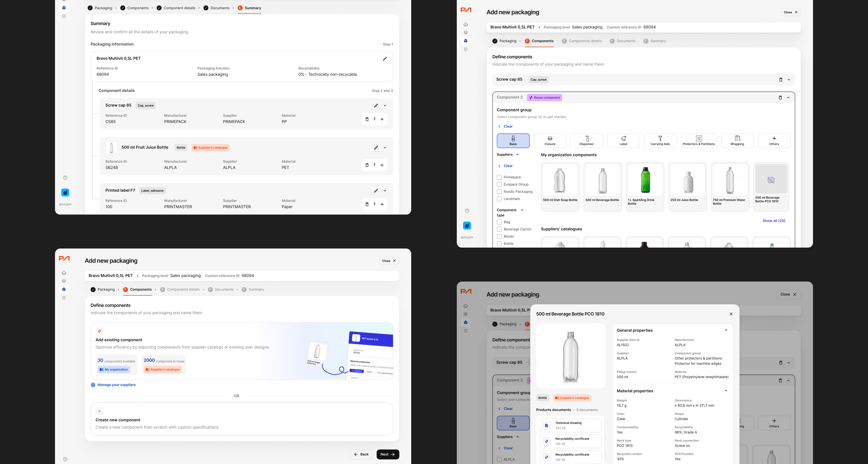Screen dimensions: 868x464
Task: Check the Primepack supplier filter
Action: click(499, 177)
